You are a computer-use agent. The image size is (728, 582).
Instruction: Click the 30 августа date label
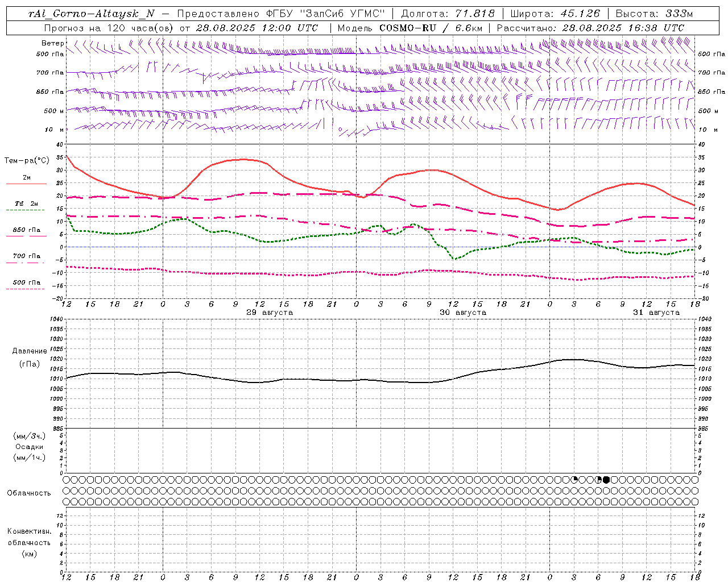463,313
